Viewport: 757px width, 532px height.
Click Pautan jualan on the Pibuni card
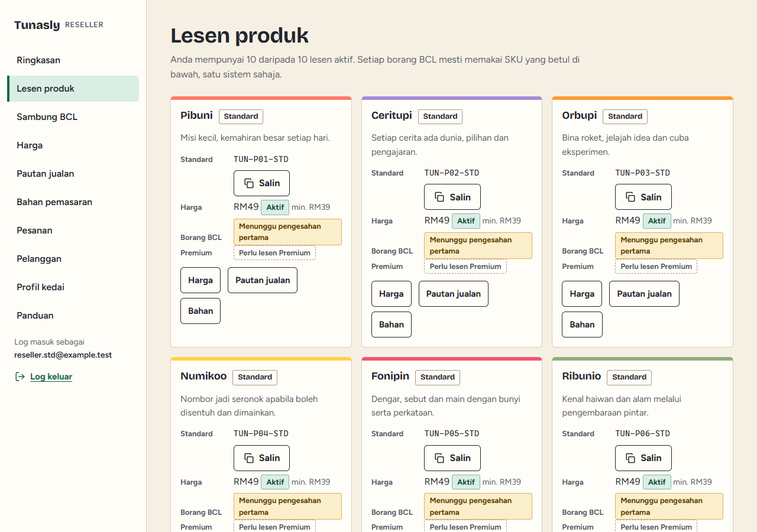pyautogui.click(x=263, y=280)
